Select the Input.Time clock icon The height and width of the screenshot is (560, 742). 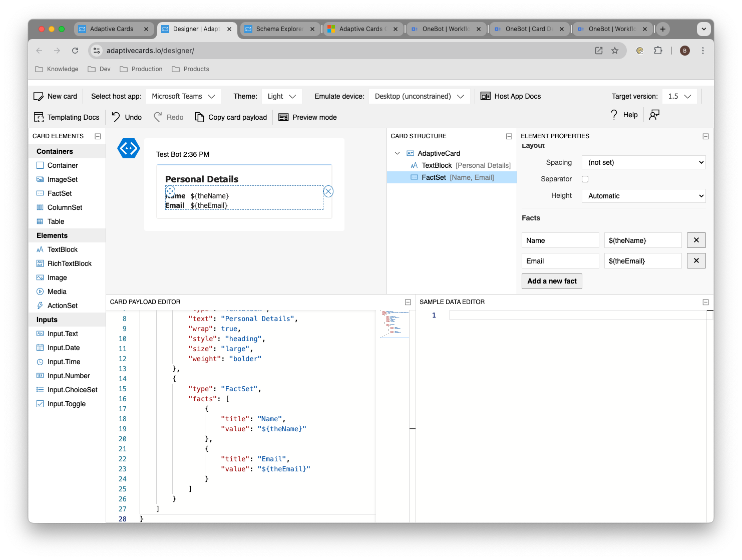click(x=40, y=362)
